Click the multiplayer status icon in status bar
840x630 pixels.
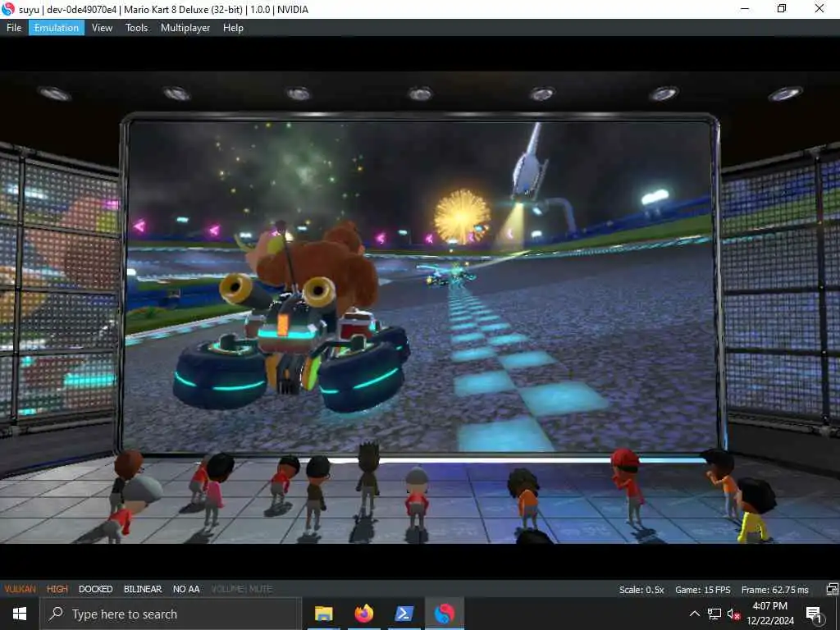point(832,589)
